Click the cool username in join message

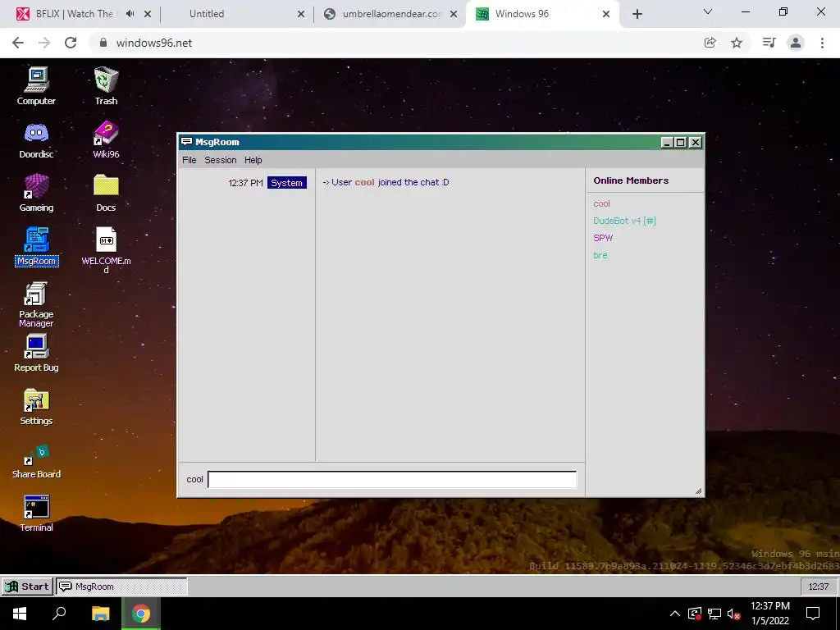(x=364, y=182)
